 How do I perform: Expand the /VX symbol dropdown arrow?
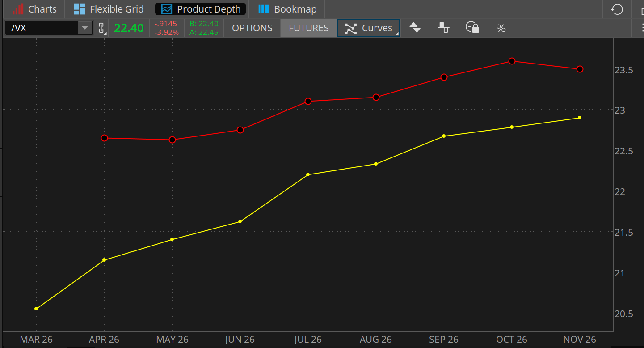pyautogui.click(x=84, y=28)
